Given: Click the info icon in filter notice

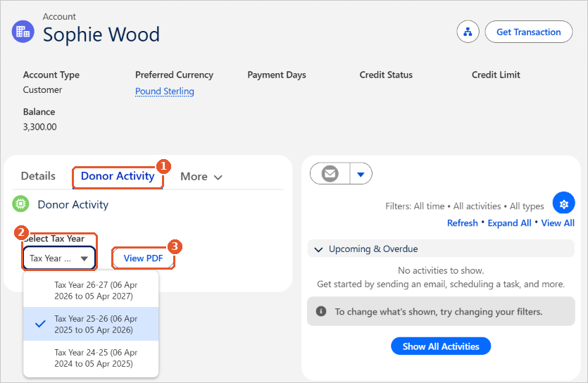Looking at the screenshot, I should (321, 311).
